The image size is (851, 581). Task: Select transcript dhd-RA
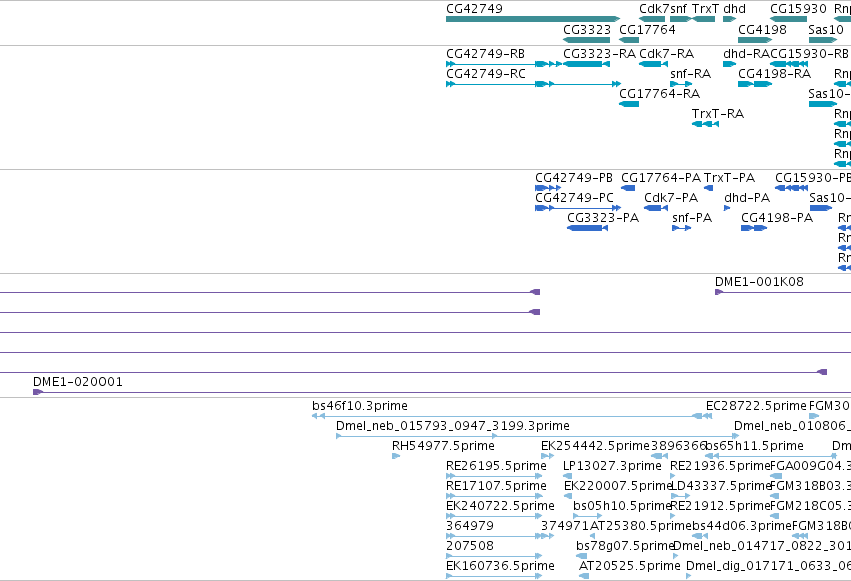pos(729,64)
